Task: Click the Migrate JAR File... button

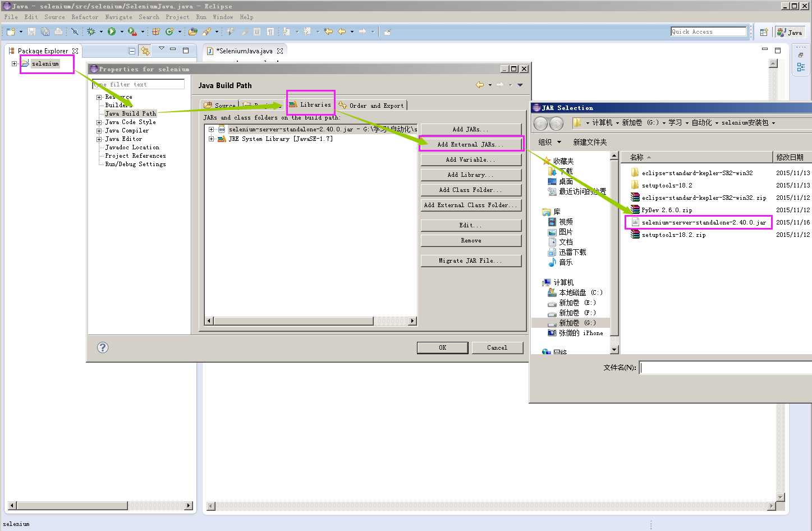Action: pyautogui.click(x=471, y=261)
